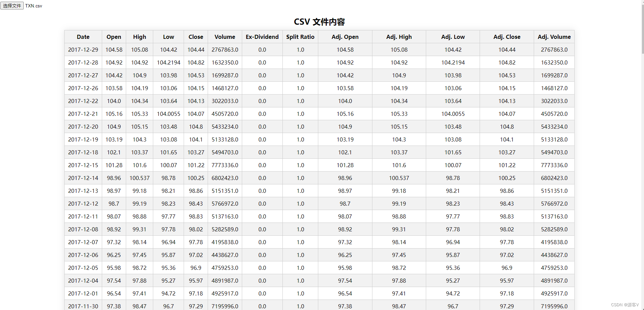Select the date cell 2017-12-15

[x=83, y=165]
